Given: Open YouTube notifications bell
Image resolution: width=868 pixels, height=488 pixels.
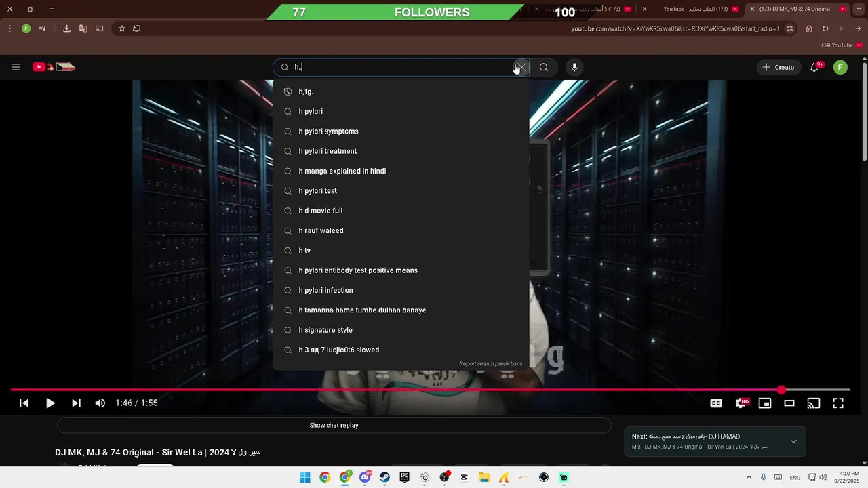Looking at the screenshot, I should 815,67.
